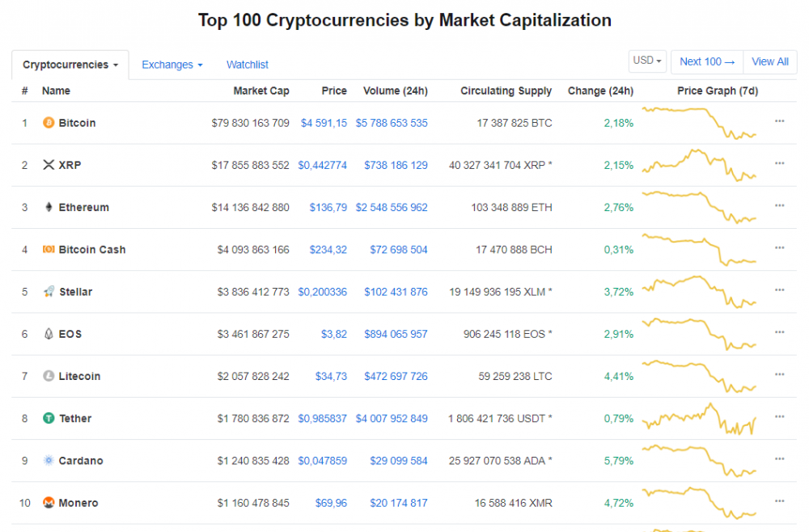Image resolution: width=809 pixels, height=532 pixels.
Task: Click the Bitcoin coin logo icon
Action: tap(49, 123)
